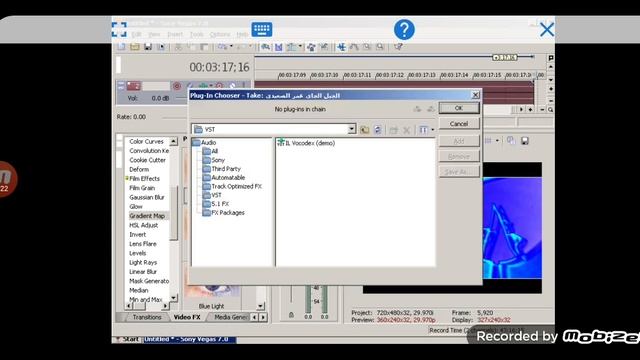Click the Rate slider under track list
640x360 pixels.
(175, 117)
